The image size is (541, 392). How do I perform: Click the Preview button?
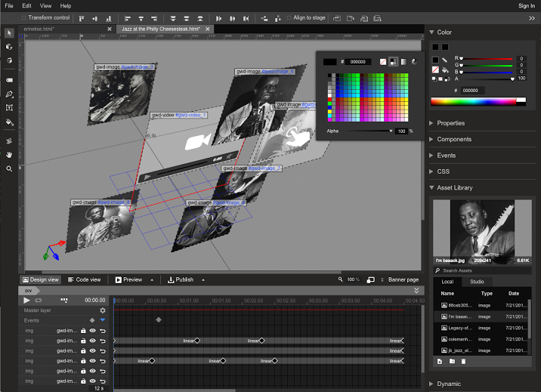128,279
